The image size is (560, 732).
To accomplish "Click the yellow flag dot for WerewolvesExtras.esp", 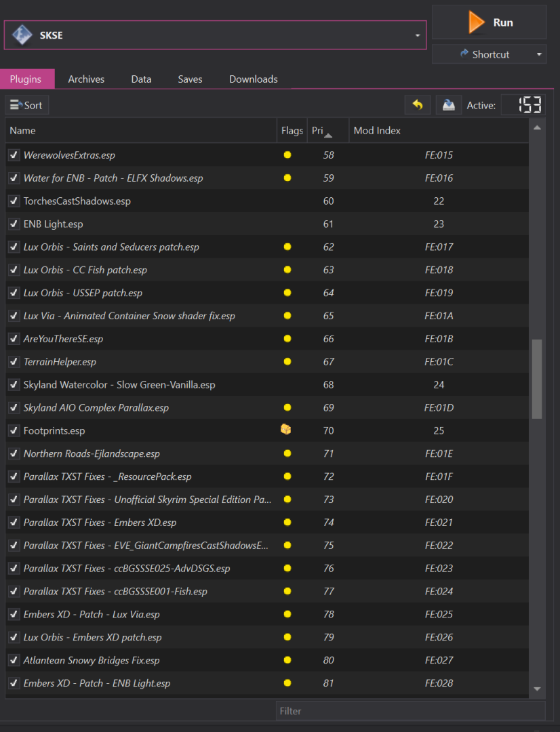I will coord(287,155).
